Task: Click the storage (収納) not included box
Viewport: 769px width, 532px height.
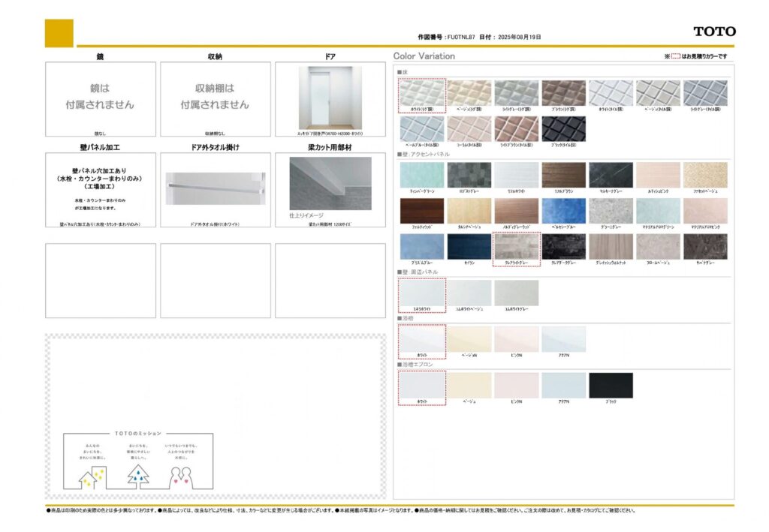Action: click(215, 98)
